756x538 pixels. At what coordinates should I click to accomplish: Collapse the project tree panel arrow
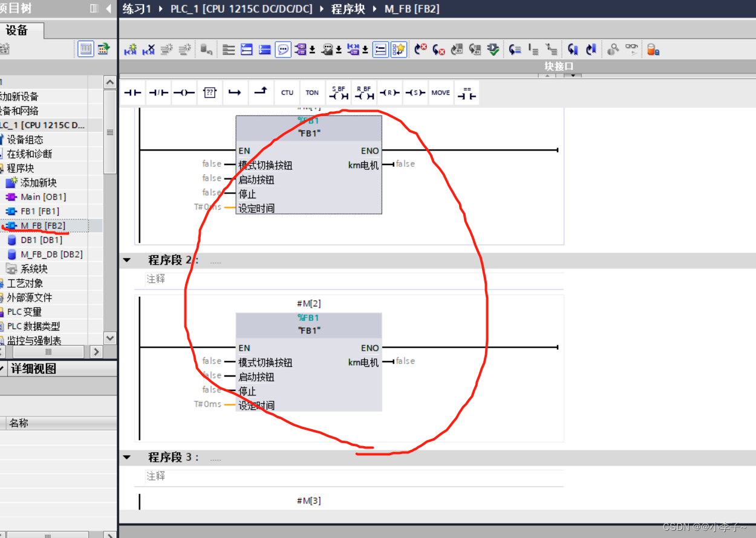(108, 8)
